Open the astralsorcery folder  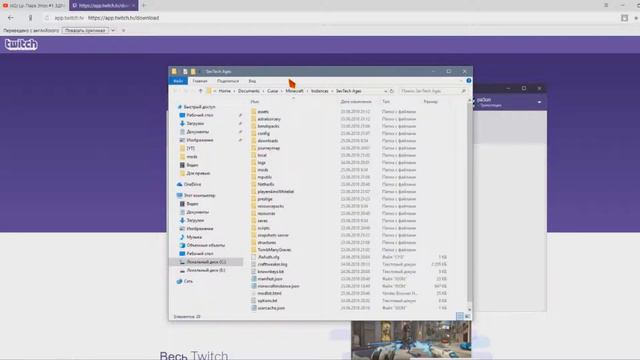click(269, 119)
